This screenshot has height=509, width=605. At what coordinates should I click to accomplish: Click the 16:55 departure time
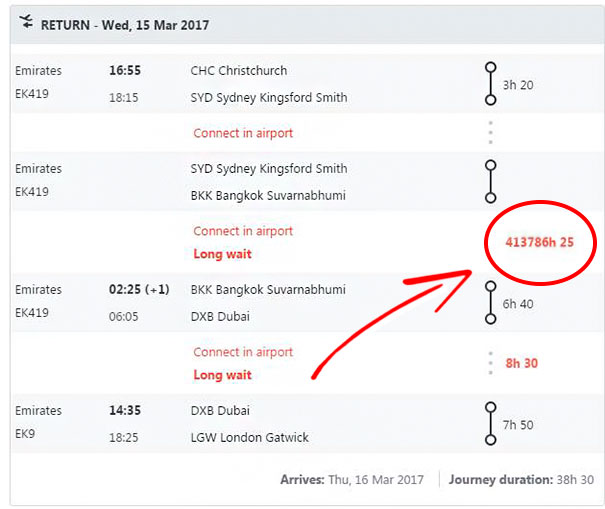[125, 71]
